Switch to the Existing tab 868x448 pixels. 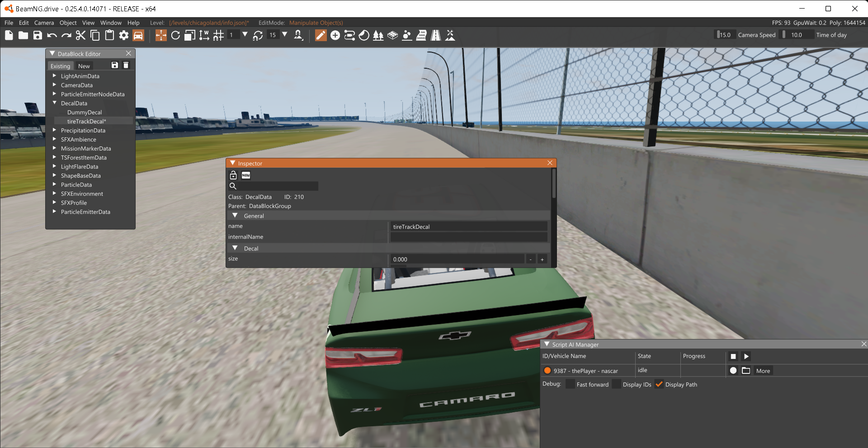pyautogui.click(x=60, y=66)
